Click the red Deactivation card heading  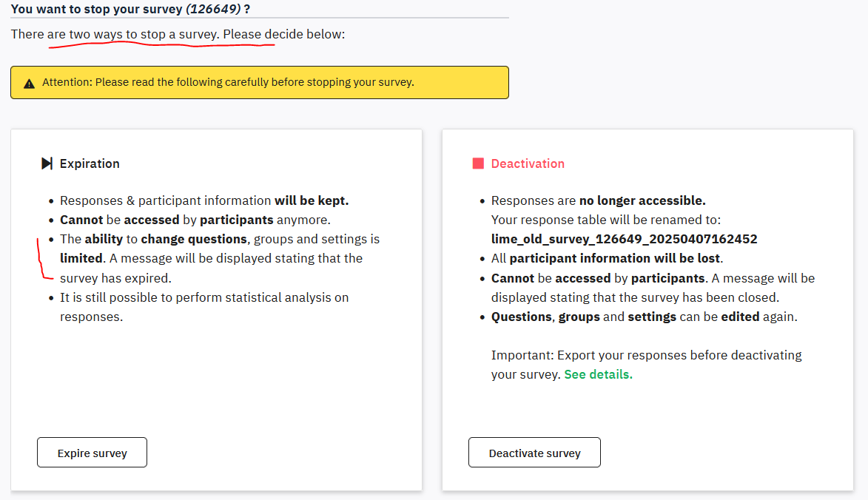click(x=528, y=163)
